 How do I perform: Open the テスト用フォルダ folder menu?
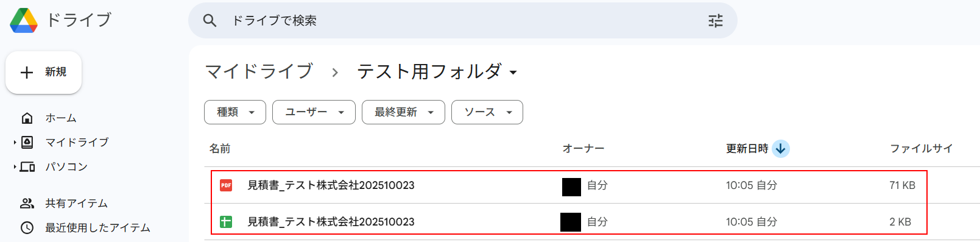[x=437, y=72]
